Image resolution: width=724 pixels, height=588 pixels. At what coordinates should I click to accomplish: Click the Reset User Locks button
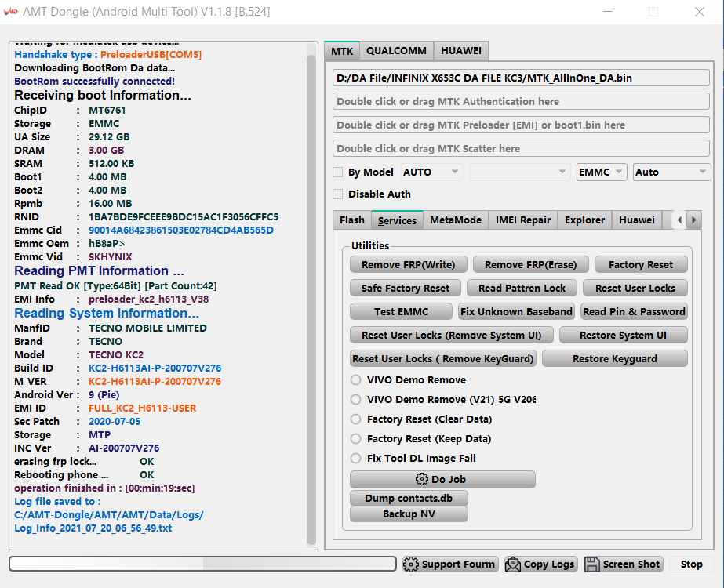coord(635,288)
